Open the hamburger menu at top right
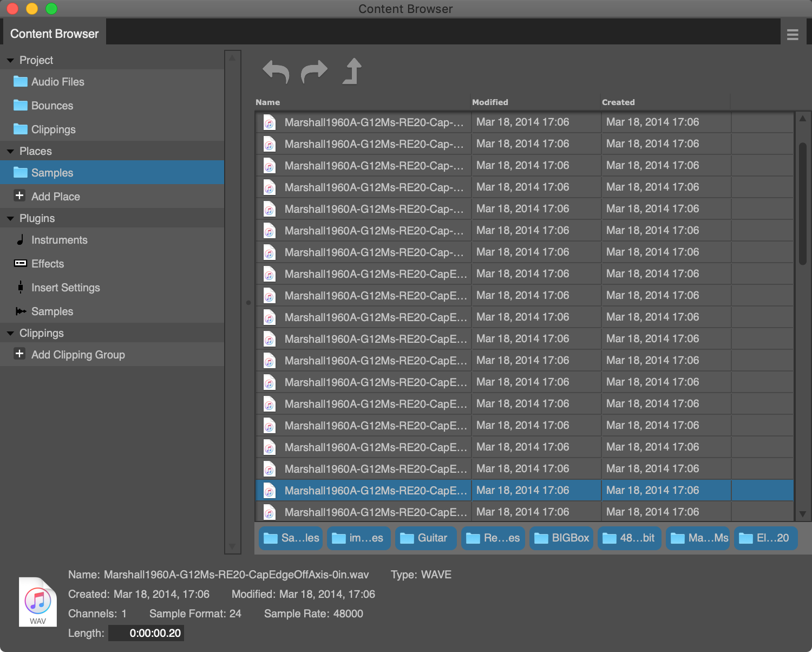The image size is (812, 652). coord(793,34)
